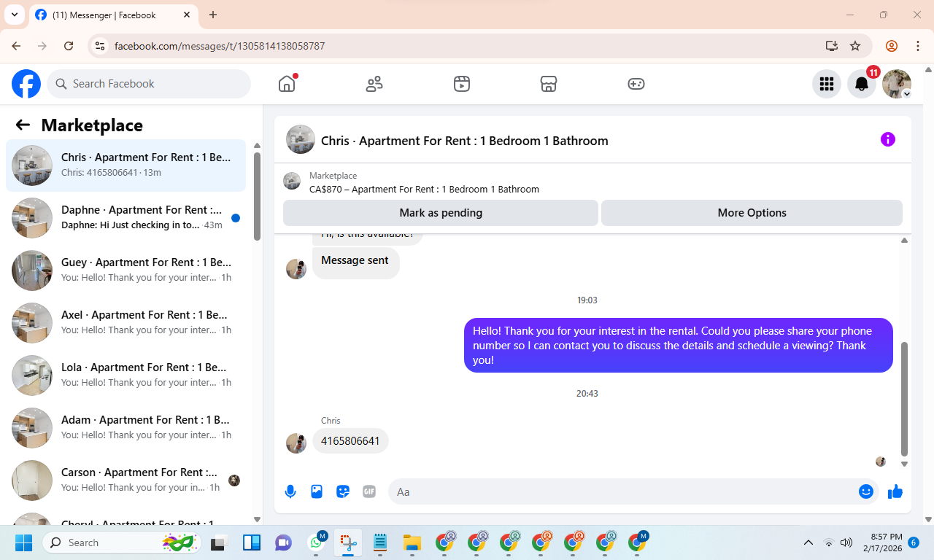Record a voice clip with microphone icon
934x560 pixels.
pos(290,491)
